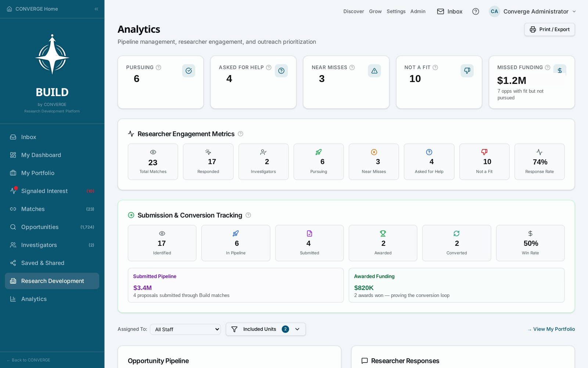Open Matches in the sidebar
This screenshot has height=368, width=588.
52,209
